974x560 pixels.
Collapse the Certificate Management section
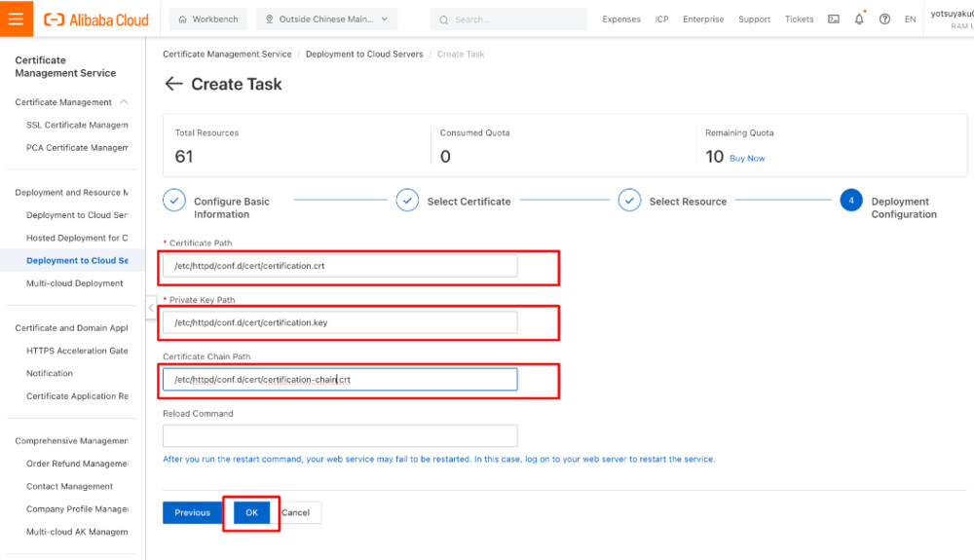coord(124,102)
